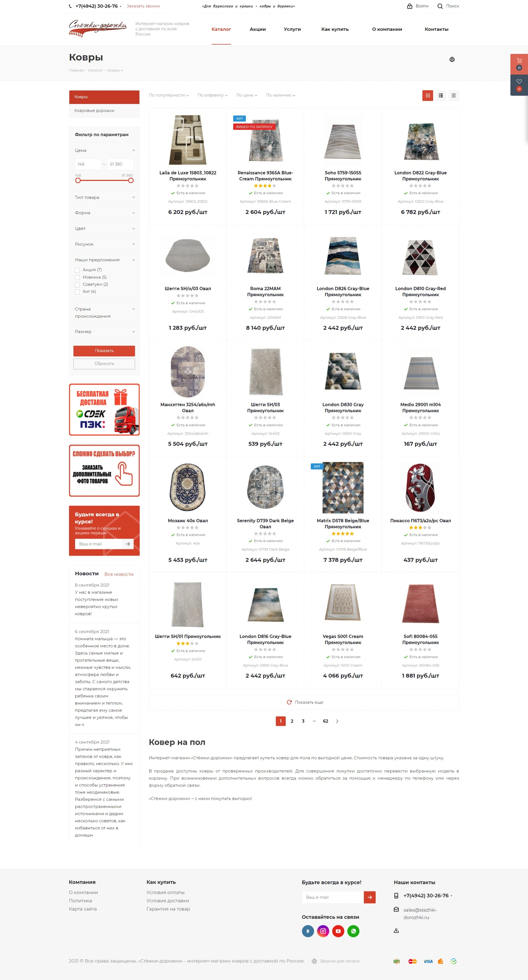The image size is (528, 980).
Task: Click the print page icon
Action: [452, 59]
